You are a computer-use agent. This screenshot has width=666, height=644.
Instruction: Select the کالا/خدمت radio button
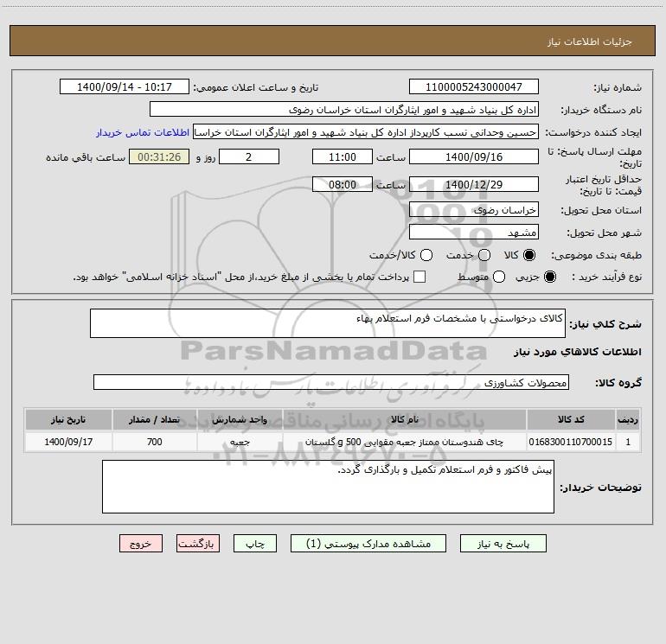[x=426, y=255]
